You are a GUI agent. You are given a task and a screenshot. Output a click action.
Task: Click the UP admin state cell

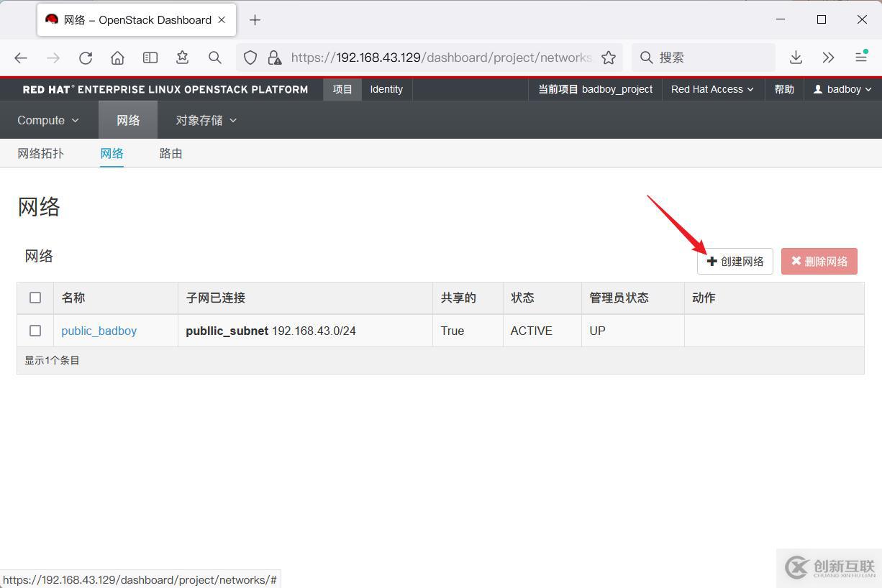pos(632,331)
